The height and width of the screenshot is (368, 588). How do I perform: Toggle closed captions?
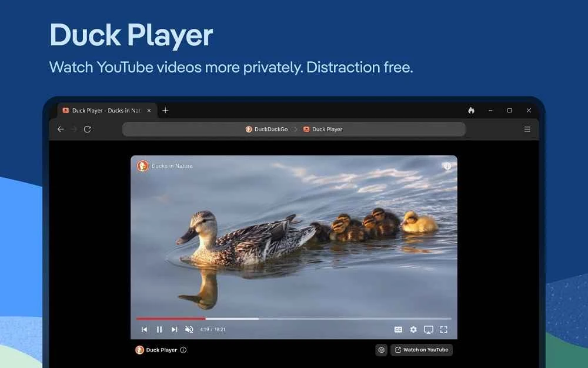[x=398, y=329]
